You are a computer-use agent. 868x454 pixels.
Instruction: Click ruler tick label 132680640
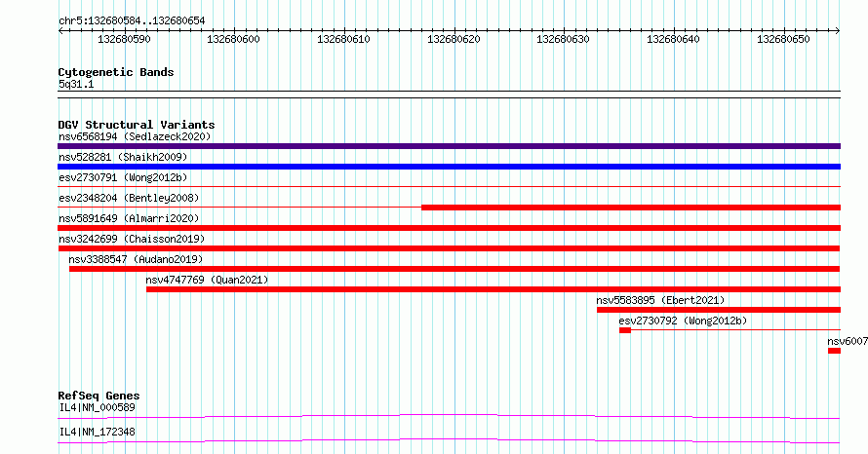(x=673, y=39)
